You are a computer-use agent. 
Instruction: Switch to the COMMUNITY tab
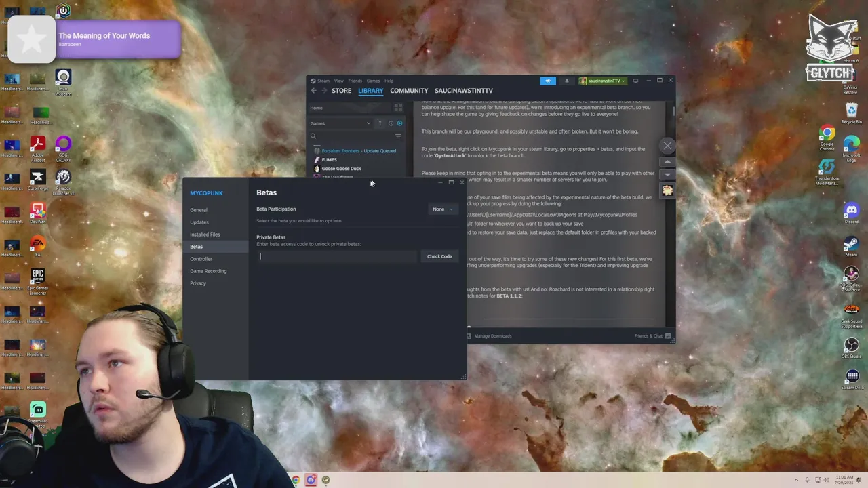(x=409, y=91)
